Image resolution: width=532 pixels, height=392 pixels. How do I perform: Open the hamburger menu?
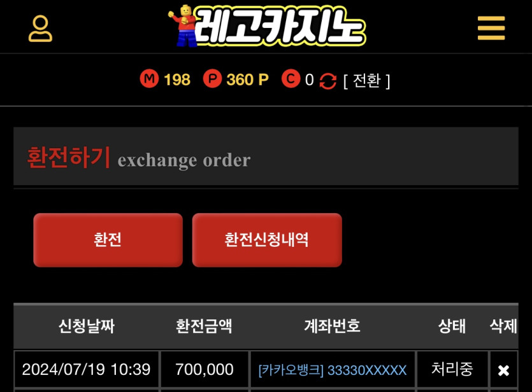(x=491, y=28)
